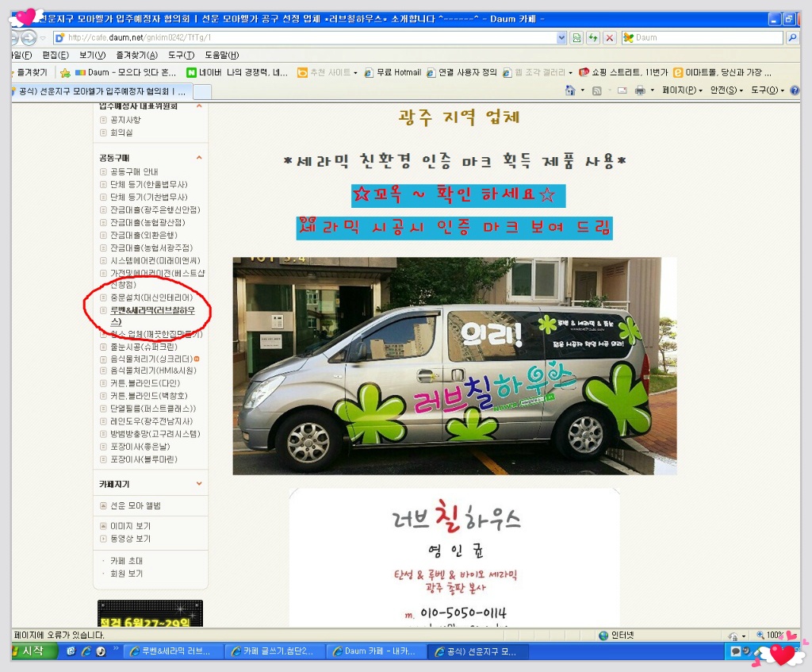Open the 도움말(H) menu
Viewport: 812px width, 672px height.
[222, 55]
